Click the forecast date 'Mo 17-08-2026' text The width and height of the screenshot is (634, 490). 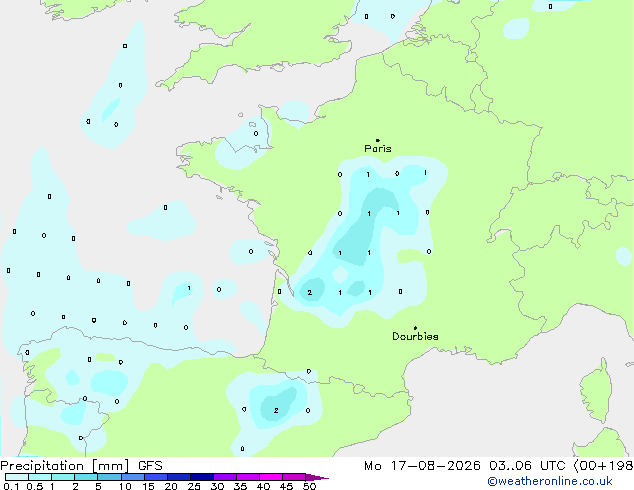pyautogui.click(x=422, y=466)
